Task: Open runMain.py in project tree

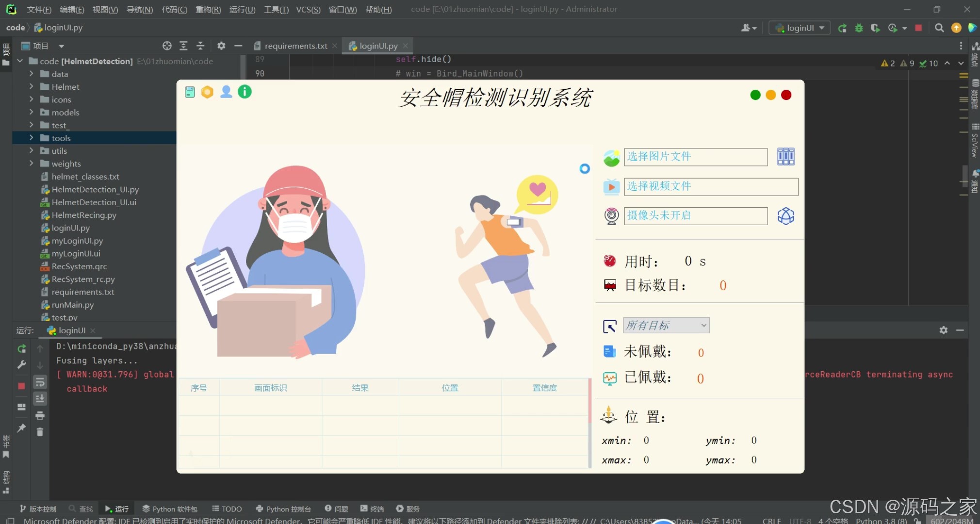Action: pyautogui.click(x=72, y=305)
